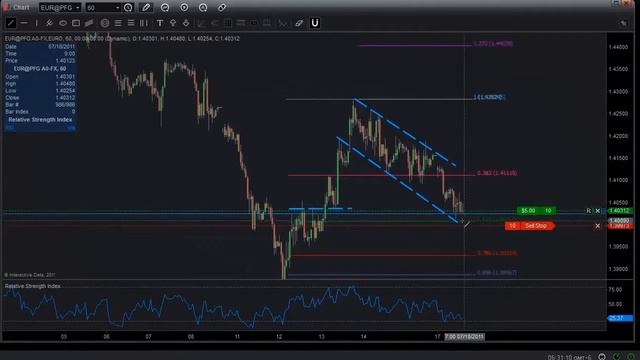Select the horizontal line tool
Screen dimensions: 640x360
tap(24, 23)
